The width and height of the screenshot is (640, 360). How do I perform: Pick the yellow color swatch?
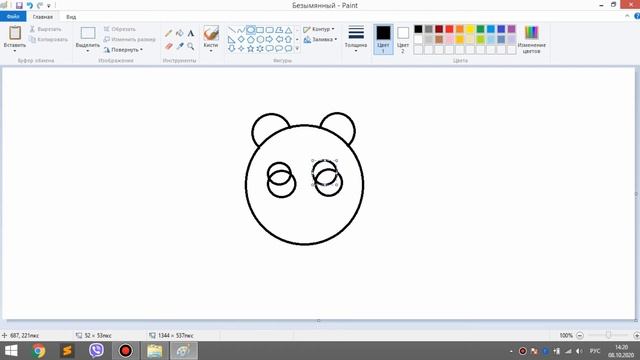[470, 29]
